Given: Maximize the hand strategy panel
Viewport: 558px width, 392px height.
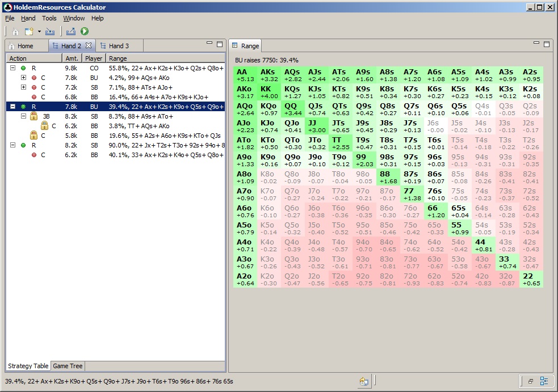Looking at the screenshot, I should (x=220, y=44).
